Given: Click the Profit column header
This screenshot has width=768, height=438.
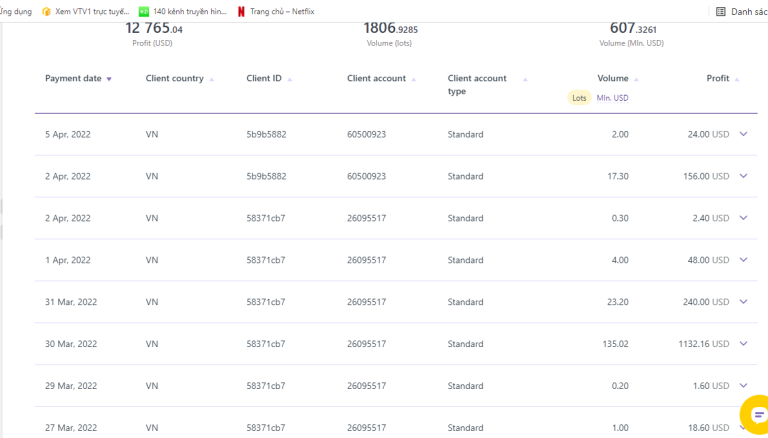Looking at the screenshot, I should coord(717,78).
